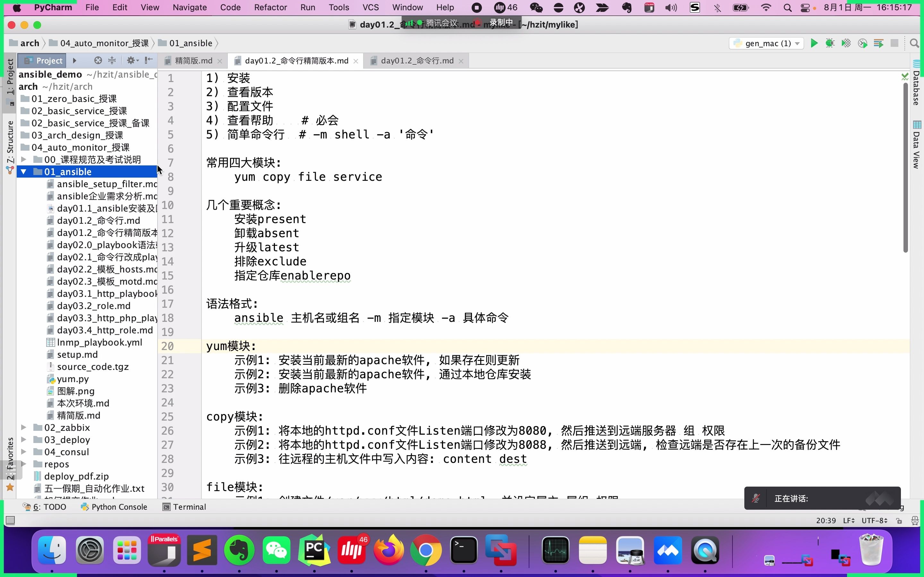The width and height of the screenshot is (924, 577).
Task: Open Project panel settings gear
Action: coord(131,60)
